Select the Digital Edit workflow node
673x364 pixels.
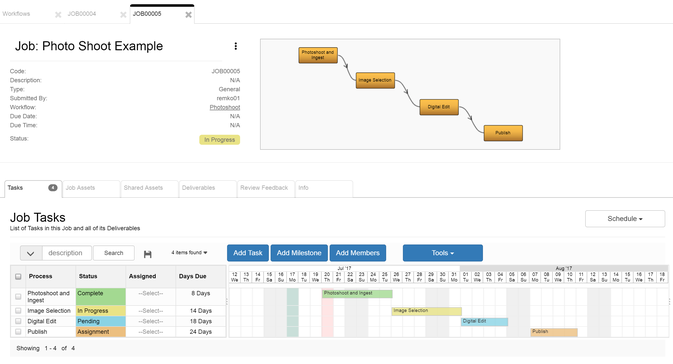pos(439,107)
